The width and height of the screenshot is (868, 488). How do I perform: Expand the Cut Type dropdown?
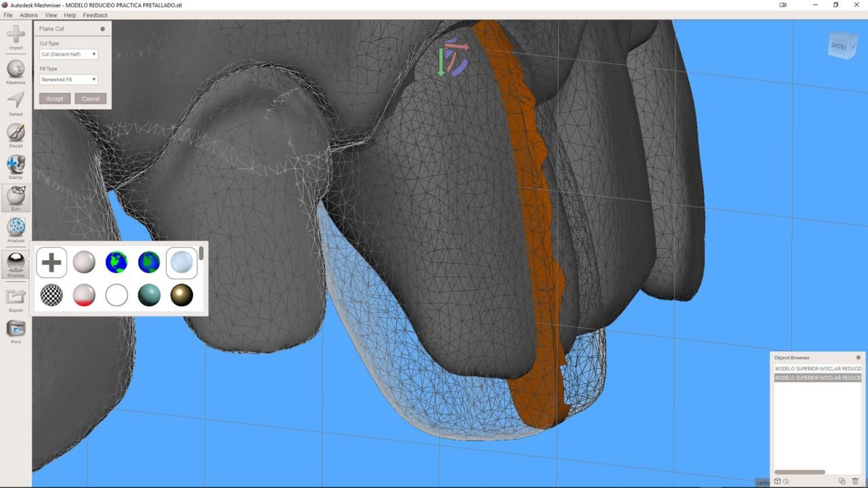(68, 54)
